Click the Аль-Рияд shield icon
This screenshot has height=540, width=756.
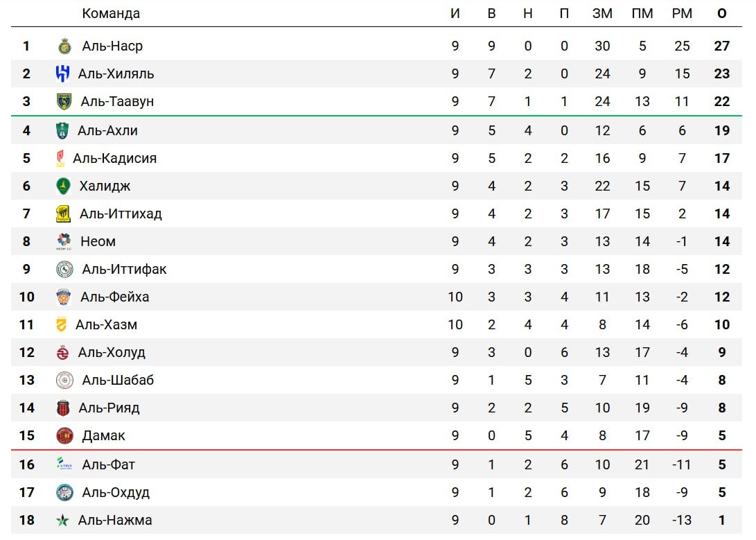(62, 408)
